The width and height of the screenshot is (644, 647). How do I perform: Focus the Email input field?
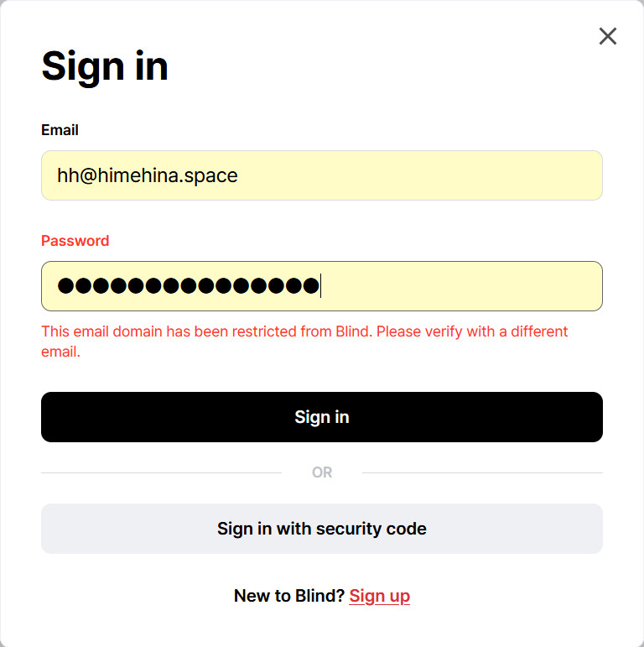click(x=321, y=175)
